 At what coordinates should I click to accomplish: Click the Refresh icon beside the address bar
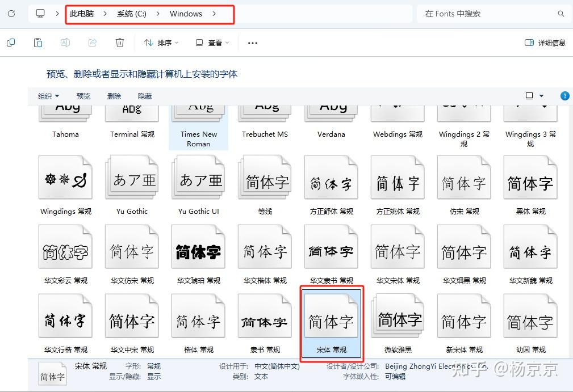[x=11, y=14]
